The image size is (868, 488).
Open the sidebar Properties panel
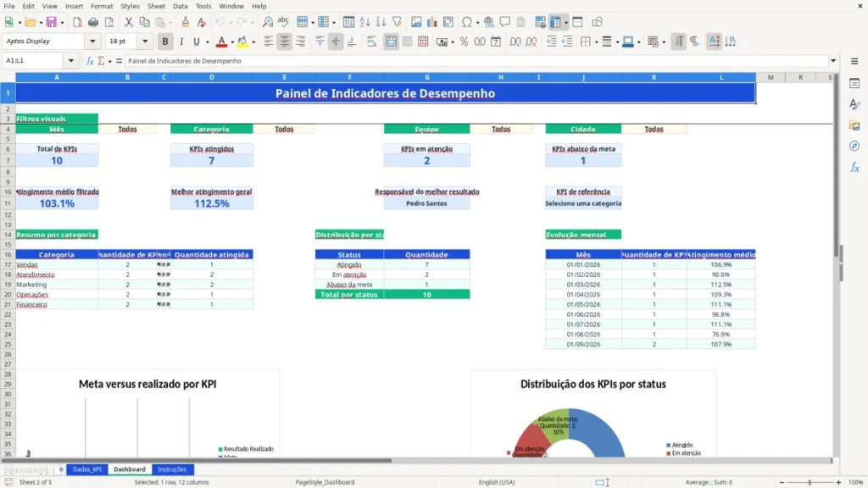pos(854,84)
